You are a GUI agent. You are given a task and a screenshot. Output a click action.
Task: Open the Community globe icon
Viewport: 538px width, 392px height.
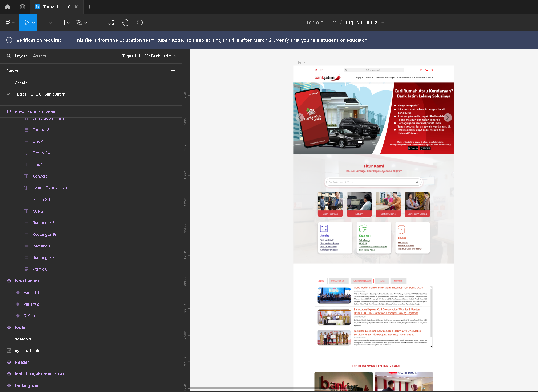(23, 7)
